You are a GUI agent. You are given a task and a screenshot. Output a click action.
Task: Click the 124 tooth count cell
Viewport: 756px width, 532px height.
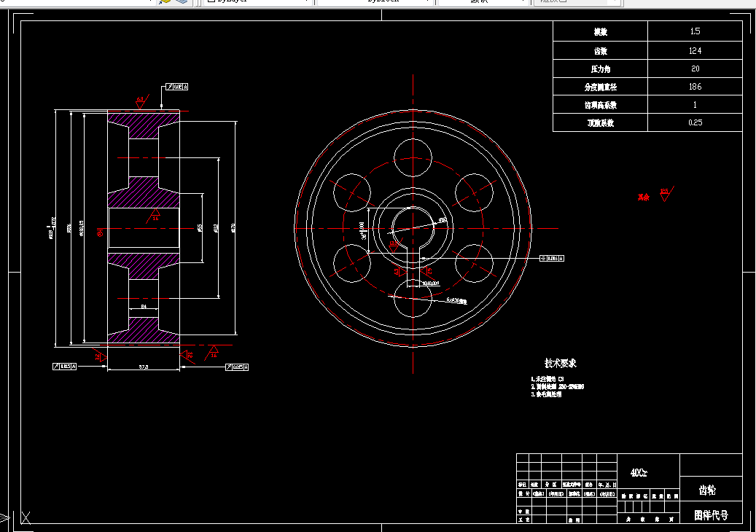[x=695, y=50]
